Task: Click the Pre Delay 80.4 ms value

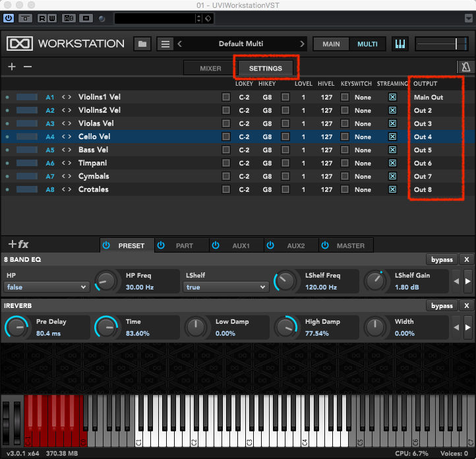Action: 48,333
